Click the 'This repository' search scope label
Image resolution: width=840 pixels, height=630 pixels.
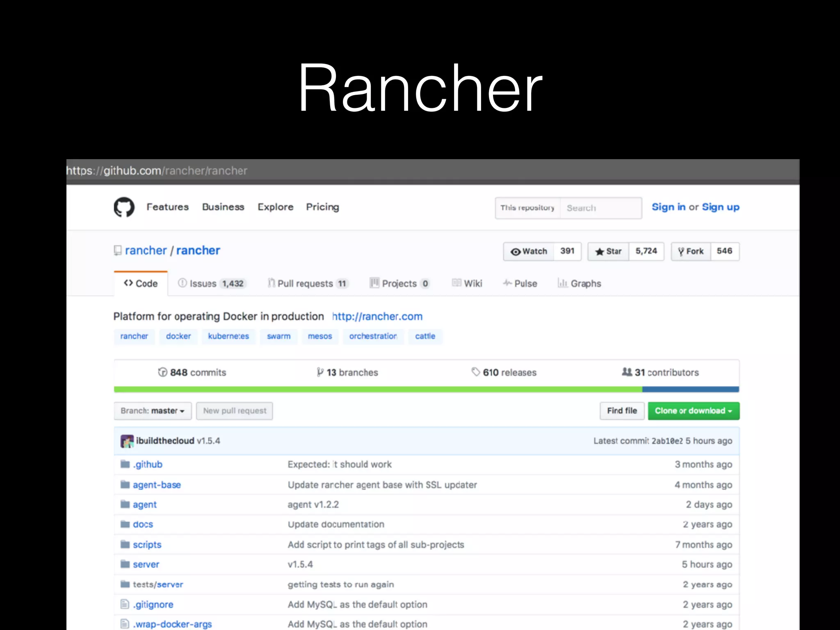coord(527,208)
